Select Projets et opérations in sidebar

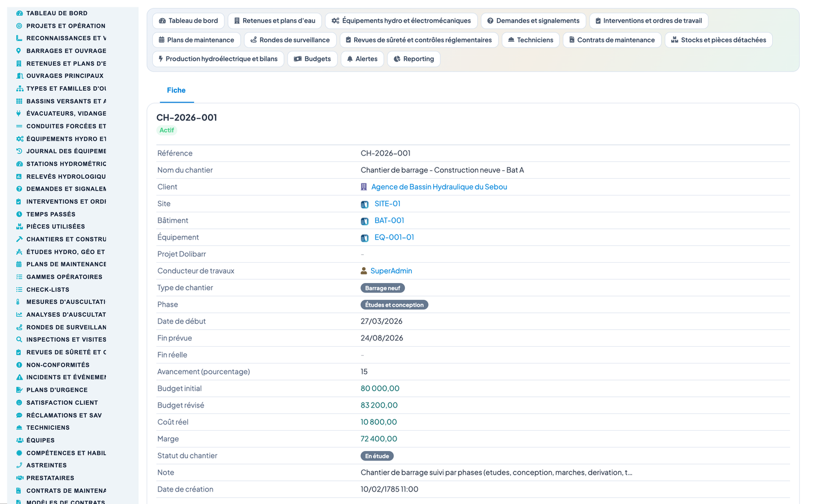point(66,26)
